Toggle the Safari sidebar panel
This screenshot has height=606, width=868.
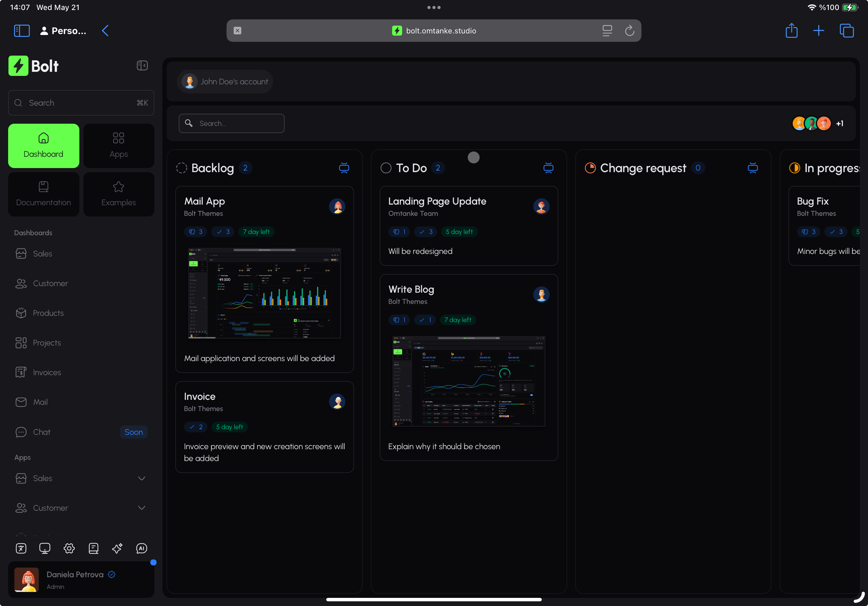pyautogui.click(x=22, y=31)
